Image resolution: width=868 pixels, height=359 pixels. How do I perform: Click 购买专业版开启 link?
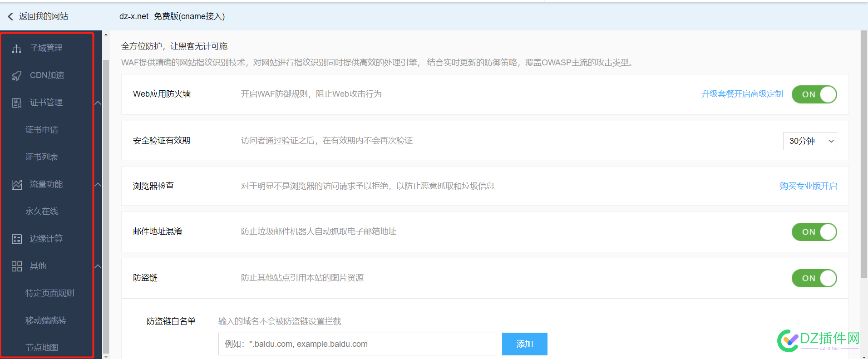808,186
